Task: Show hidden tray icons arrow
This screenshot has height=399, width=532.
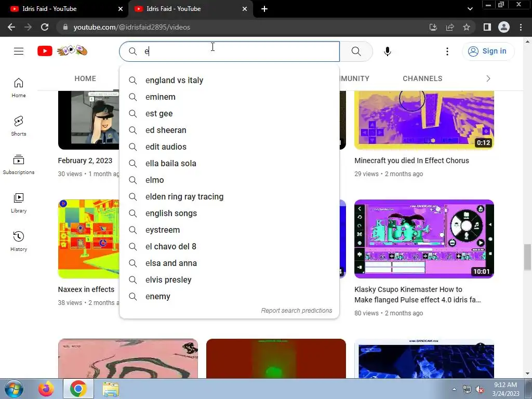Action: [x=454, y=390]
